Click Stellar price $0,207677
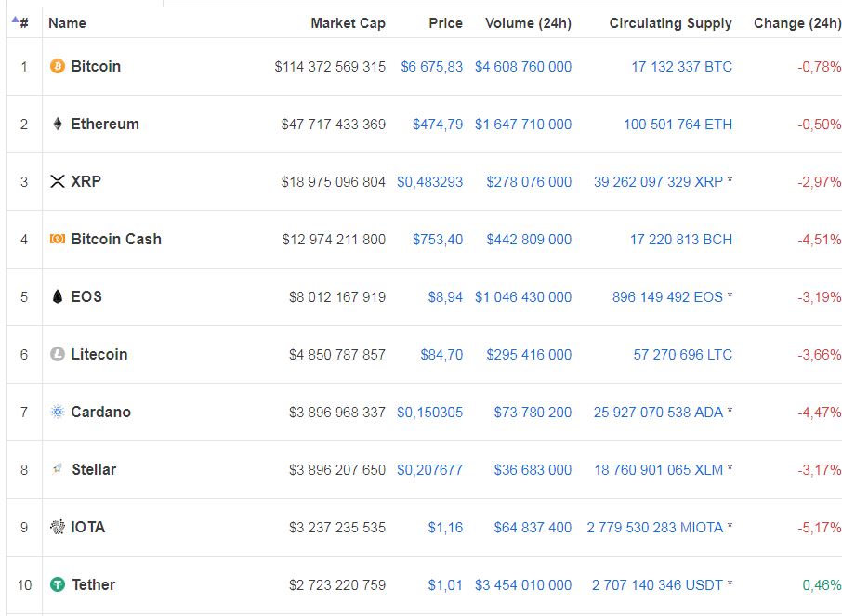842x616 pixels. coord(429,470)
